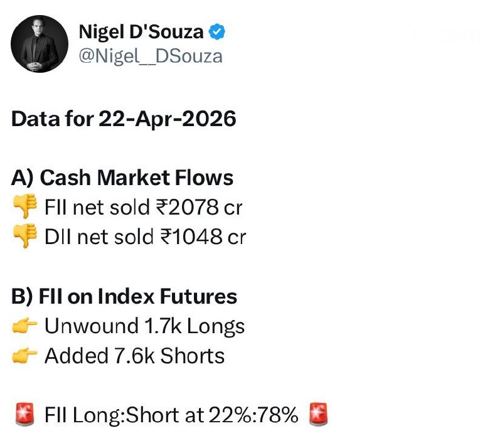Click the Added 7.6k Shorts text
502x448 pixels.
(x=134, y=356)
